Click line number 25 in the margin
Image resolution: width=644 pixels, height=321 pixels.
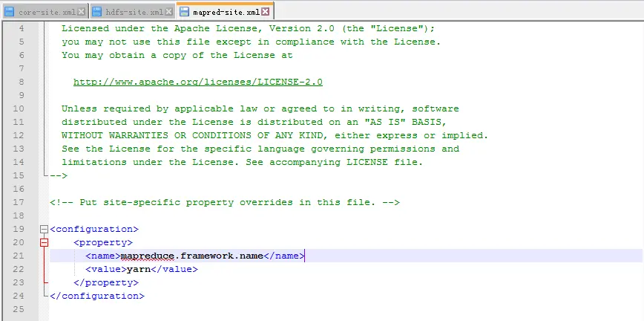tap(19, 309)
